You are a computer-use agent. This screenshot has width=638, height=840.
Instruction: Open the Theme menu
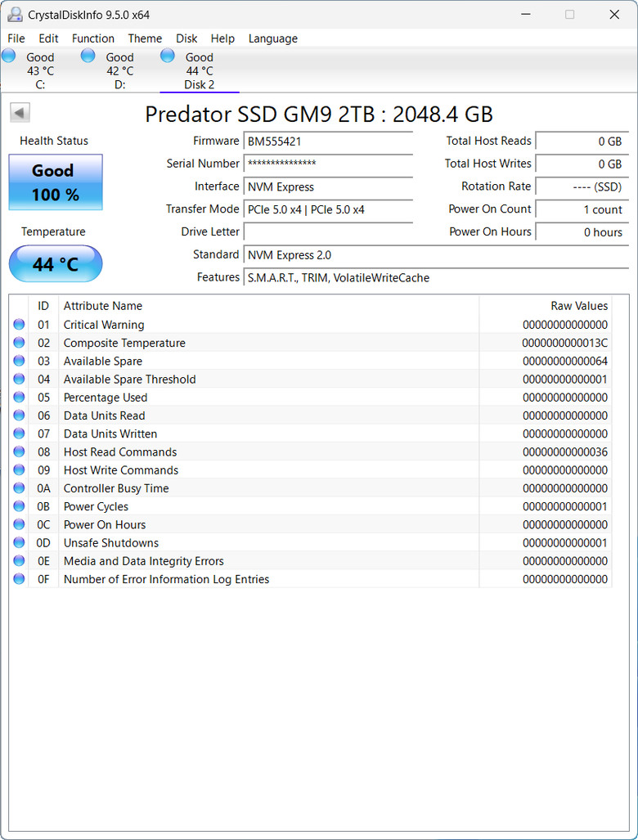(145, 38)
